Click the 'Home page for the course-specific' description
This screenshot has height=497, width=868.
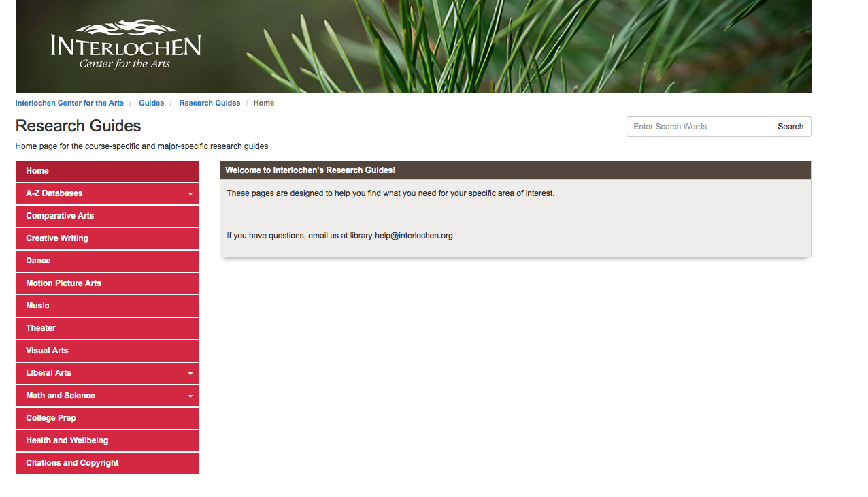pyautogui.click(x=141, y=146)
